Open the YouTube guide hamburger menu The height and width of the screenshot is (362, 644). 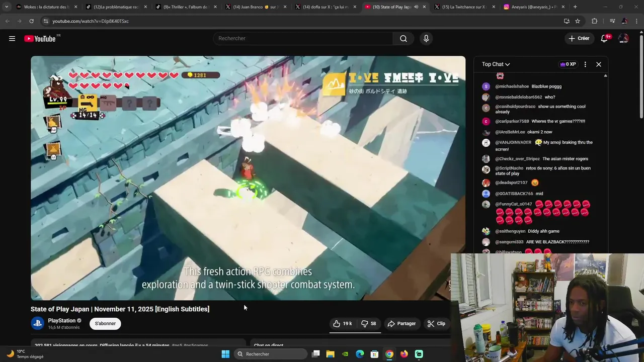pos(12,39)
